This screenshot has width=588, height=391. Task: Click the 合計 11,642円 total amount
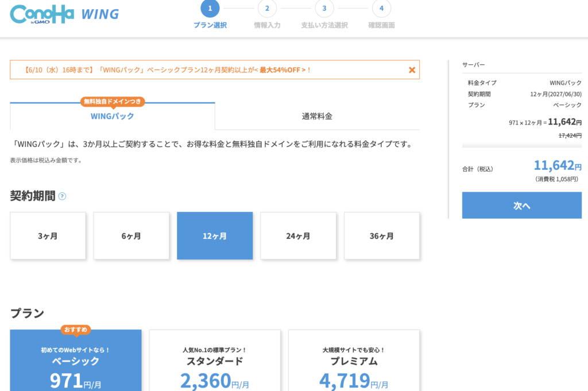tap(558, 165)
